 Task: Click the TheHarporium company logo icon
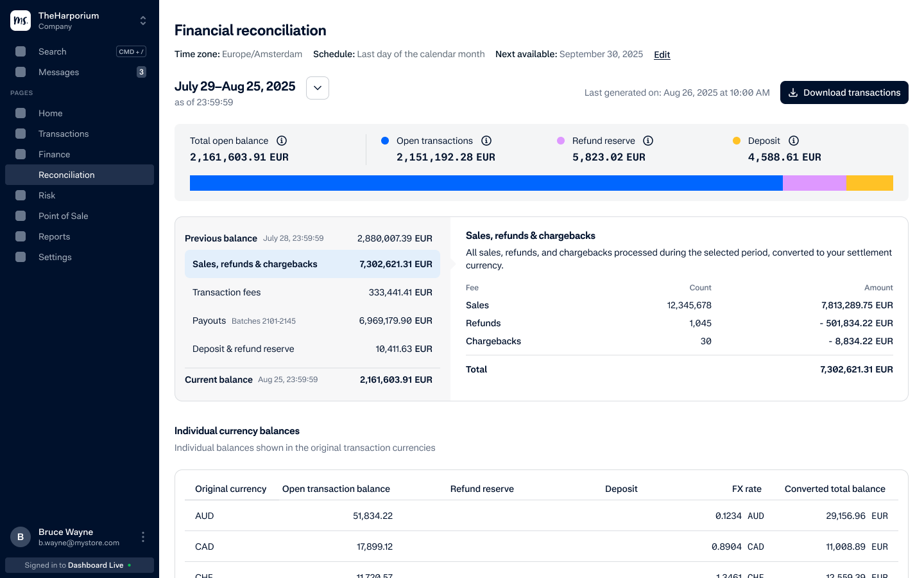[21, 21]
